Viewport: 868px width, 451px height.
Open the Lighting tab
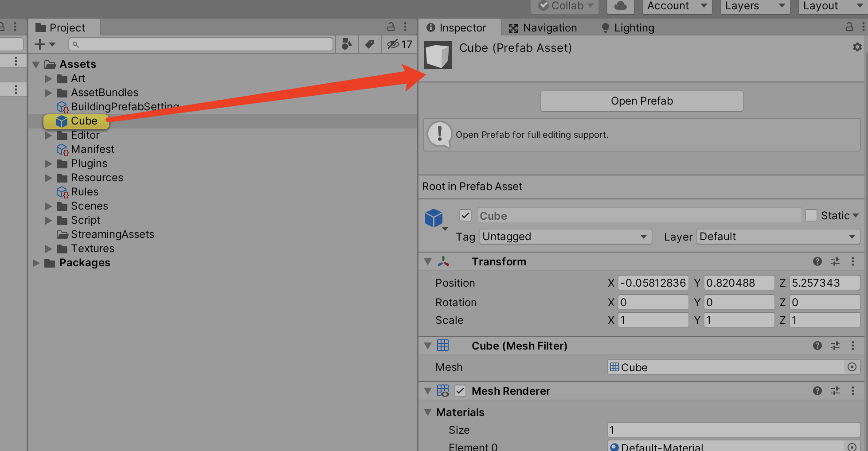[x=634, y=27]
